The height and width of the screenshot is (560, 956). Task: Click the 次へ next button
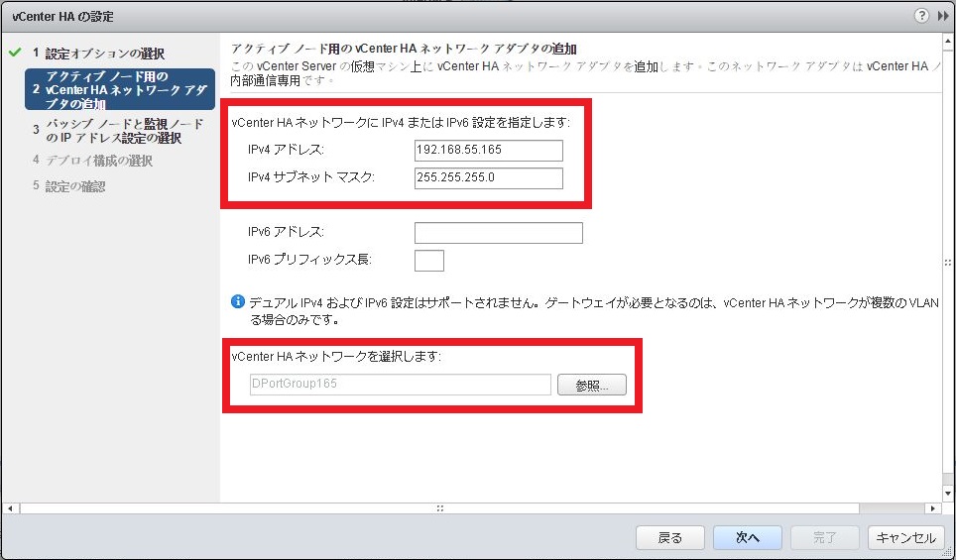pyautogui.click(x=748, y=537)
